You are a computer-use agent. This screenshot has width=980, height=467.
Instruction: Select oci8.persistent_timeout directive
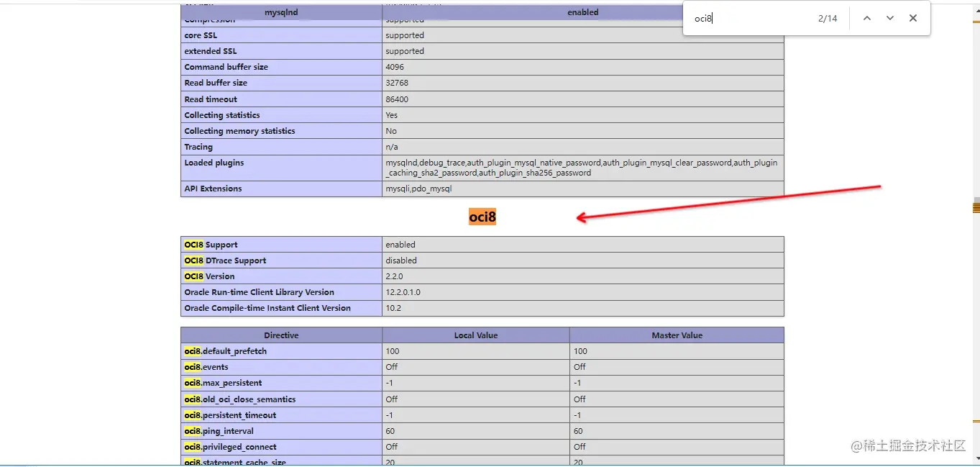(x=230, y=415)
